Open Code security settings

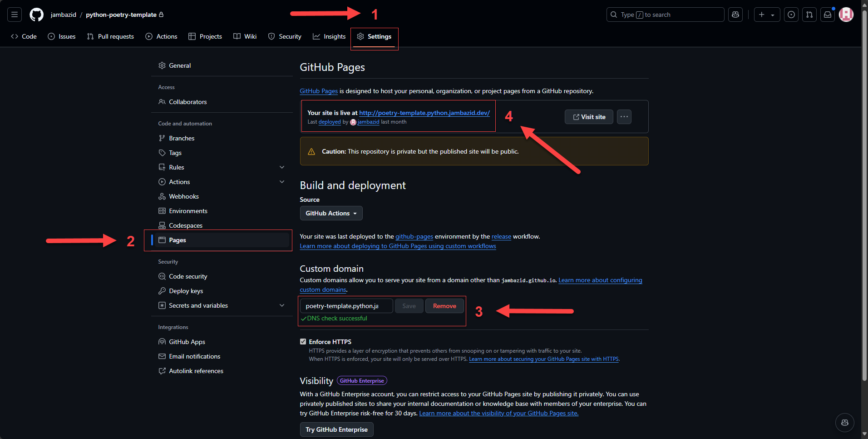222,276
